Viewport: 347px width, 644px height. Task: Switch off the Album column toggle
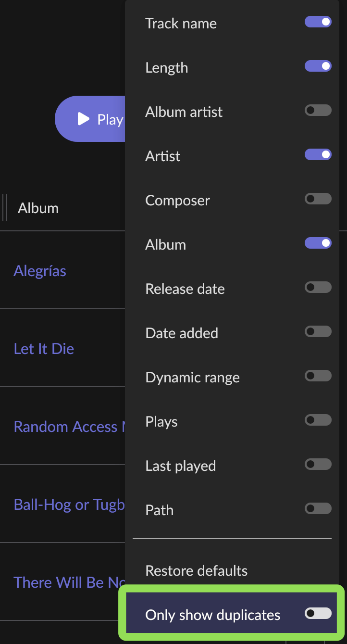318,243
